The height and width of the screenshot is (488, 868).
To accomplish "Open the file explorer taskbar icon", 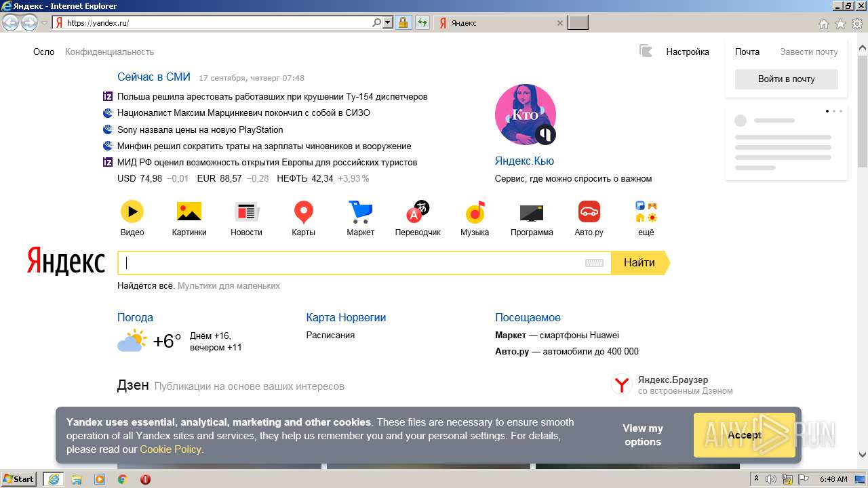I will click(77, 479).
